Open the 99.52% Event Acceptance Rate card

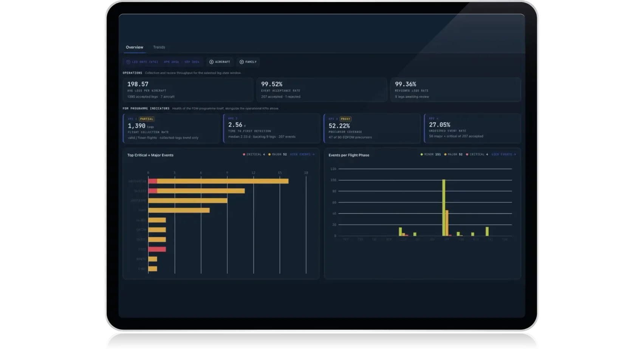(322, 90)
